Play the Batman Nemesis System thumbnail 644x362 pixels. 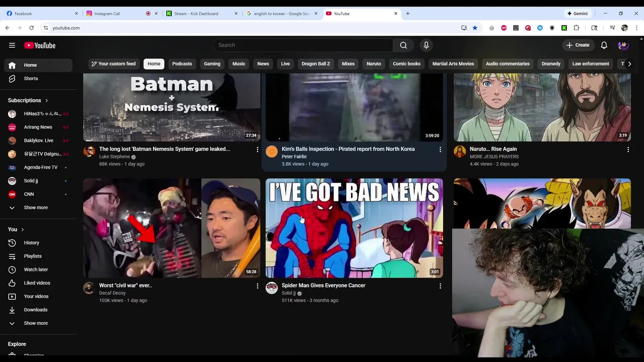click(x=172, y=107)
